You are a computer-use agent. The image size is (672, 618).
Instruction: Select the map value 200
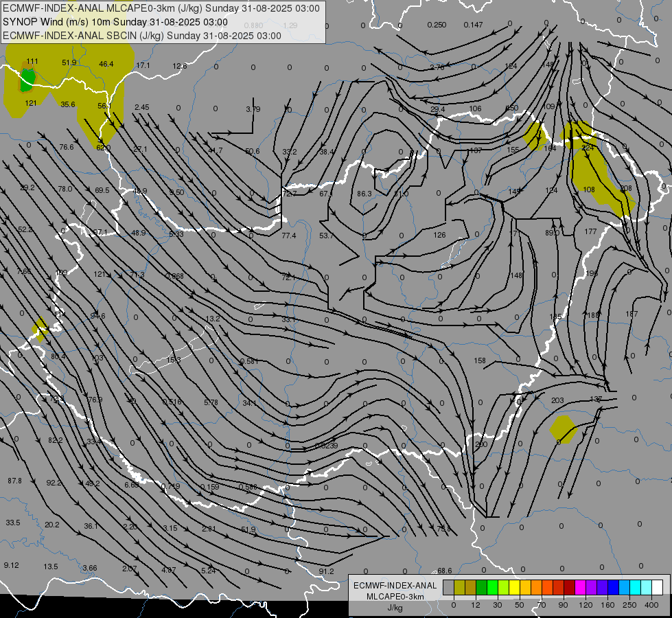pyautogui.click(x=481, y=444)
